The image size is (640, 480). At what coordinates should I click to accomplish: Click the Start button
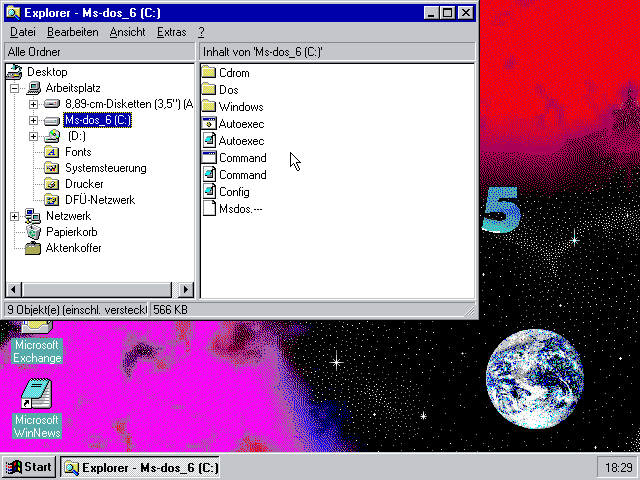[x=29, y=467]
